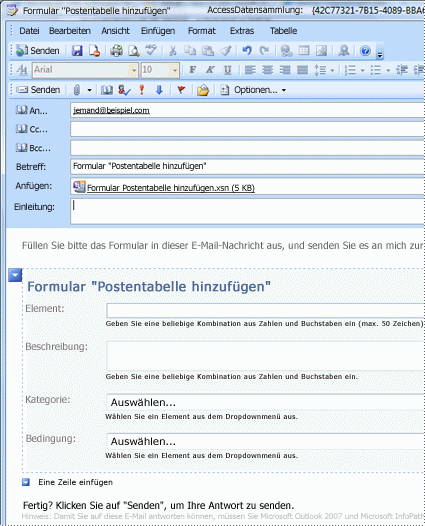Click into the Einleitung text box

click(248, 211)
